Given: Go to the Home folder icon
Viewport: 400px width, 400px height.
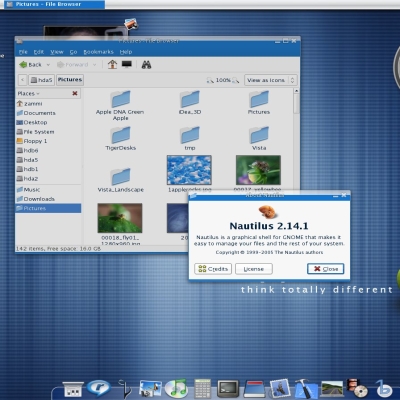Looking at the screenshot, I should pos(112,64).
